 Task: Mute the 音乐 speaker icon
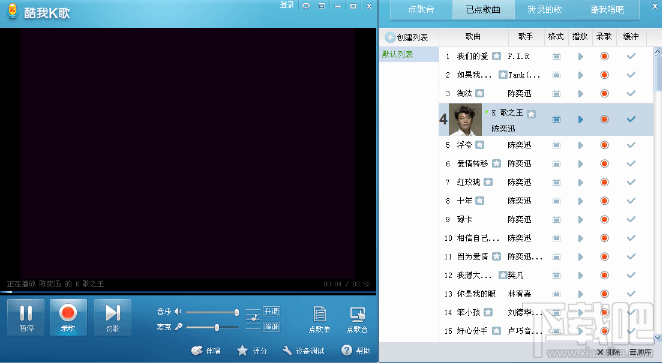coord(178,312)
